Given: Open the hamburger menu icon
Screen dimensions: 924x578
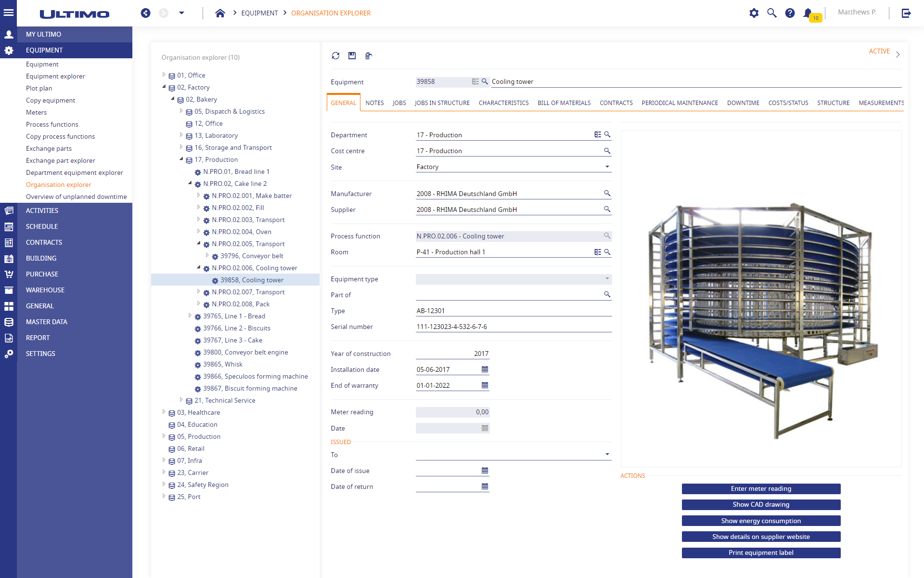Looking at the screenshot, I should click(x=8, y=13).
